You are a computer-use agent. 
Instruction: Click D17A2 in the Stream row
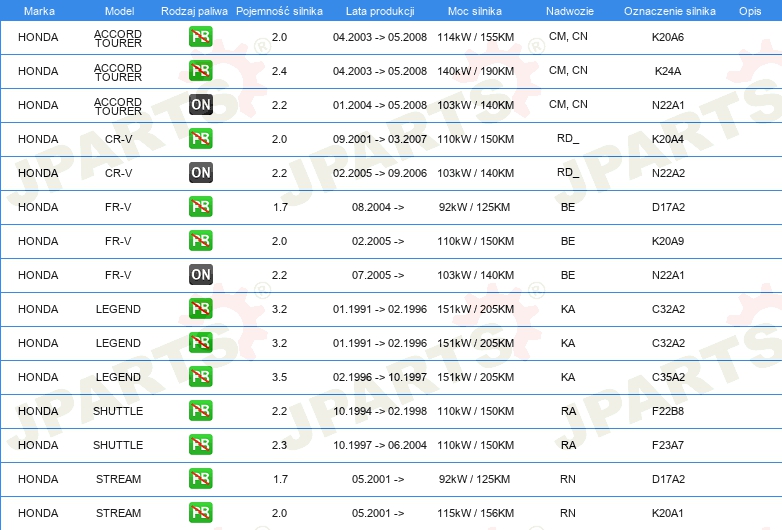coord(668,479)
